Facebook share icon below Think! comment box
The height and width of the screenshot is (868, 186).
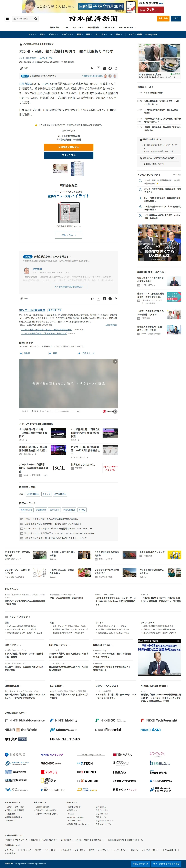coord(110,299)
